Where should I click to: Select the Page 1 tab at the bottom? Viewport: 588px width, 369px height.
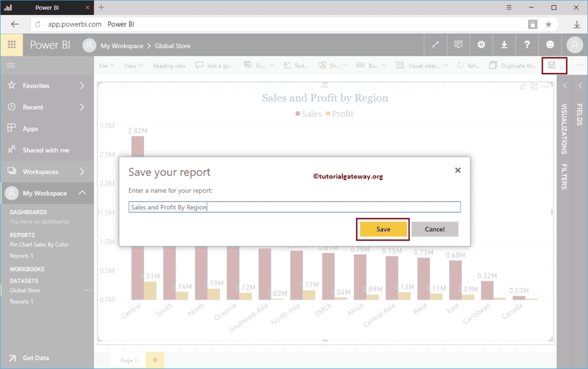127,360
